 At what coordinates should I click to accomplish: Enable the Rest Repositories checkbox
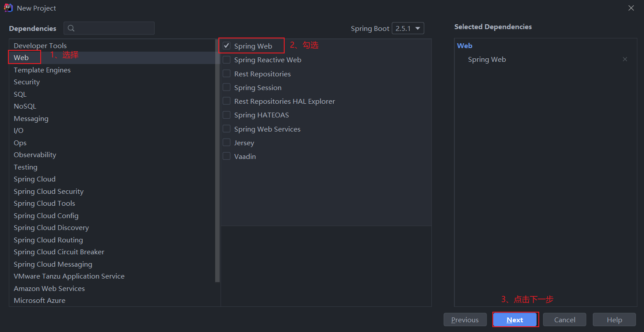(227, 74)
